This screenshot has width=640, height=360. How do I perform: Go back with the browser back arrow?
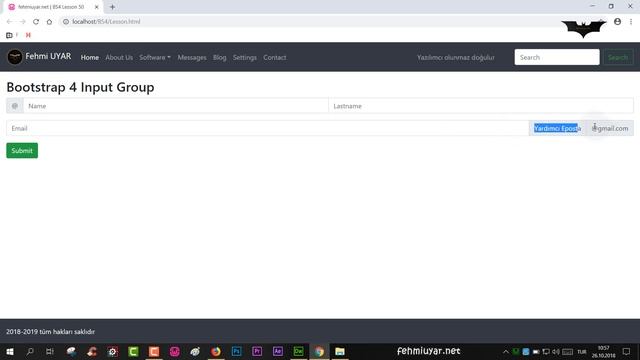pyautogui.click(x=9, y=22)
